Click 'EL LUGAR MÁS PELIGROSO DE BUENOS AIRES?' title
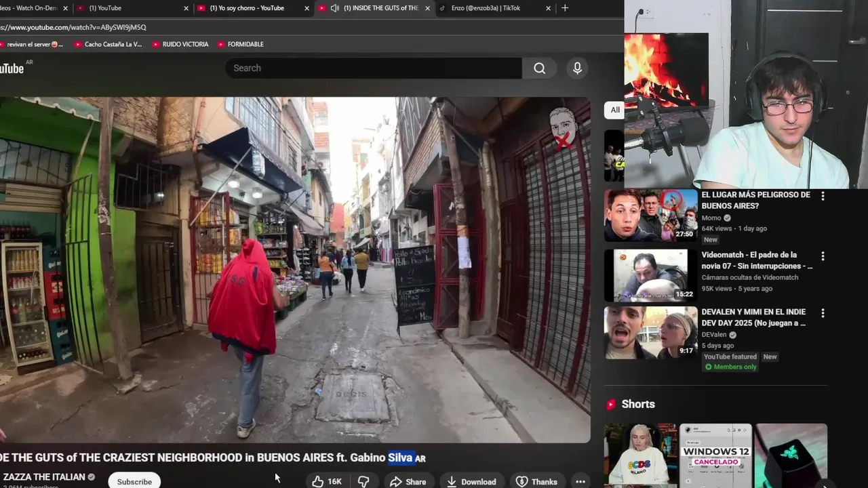The height and width of the screenshot is (488, 868). point(755,200)
